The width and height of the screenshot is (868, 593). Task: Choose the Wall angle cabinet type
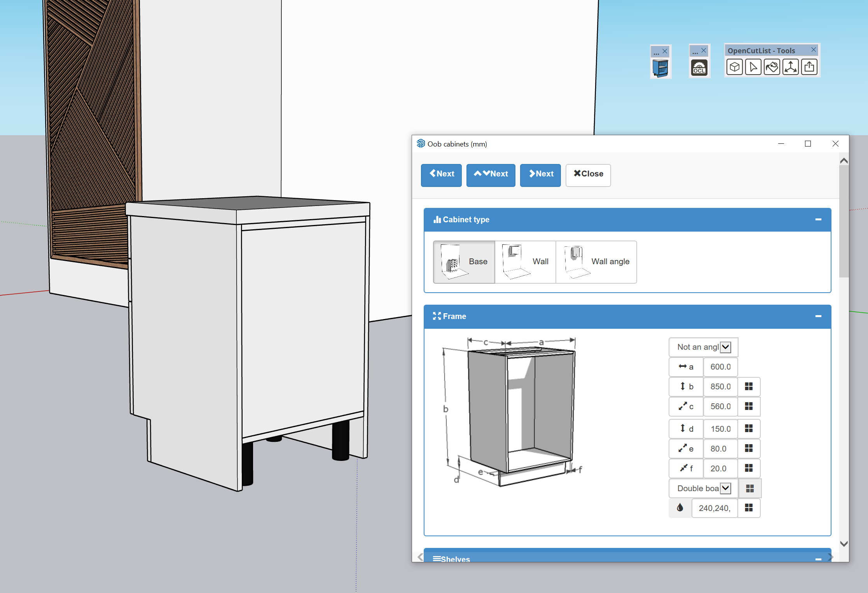click(x=596, y=262)
